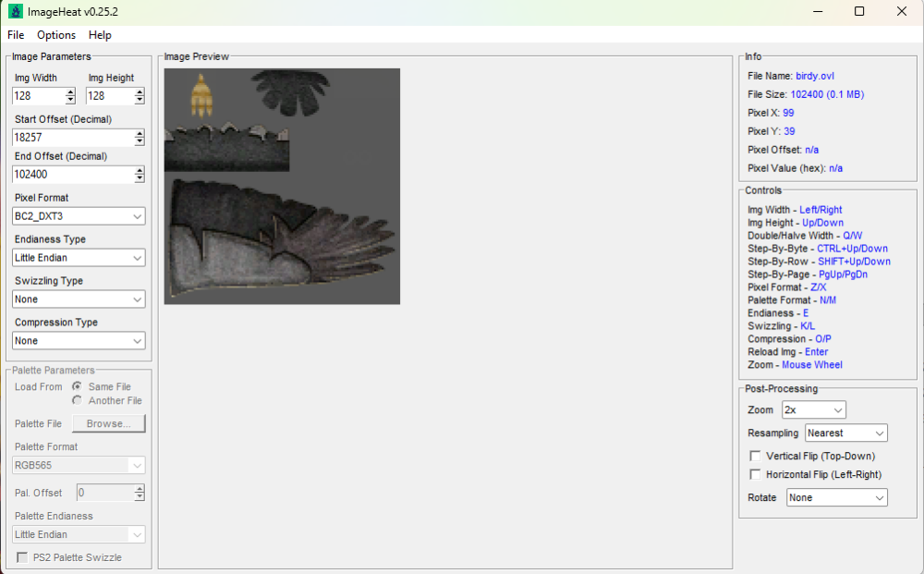Open the Options menu
This screenshot has width=924, height=574.
[56, 35]
